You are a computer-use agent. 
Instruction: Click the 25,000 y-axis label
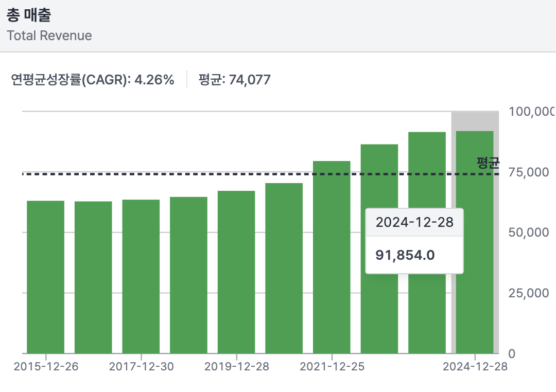(531, 293)
